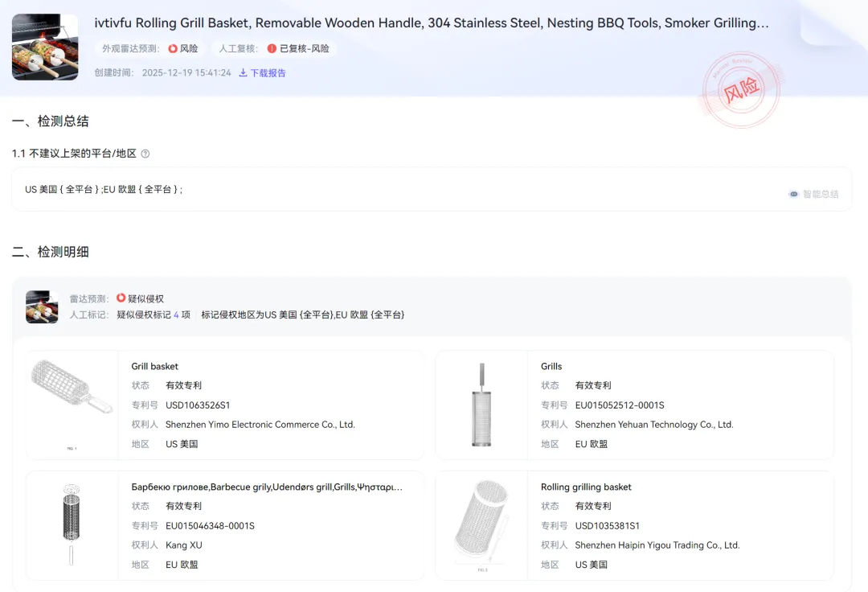Click the red 风险 stamp seal
868x592 pixels.
741,90
